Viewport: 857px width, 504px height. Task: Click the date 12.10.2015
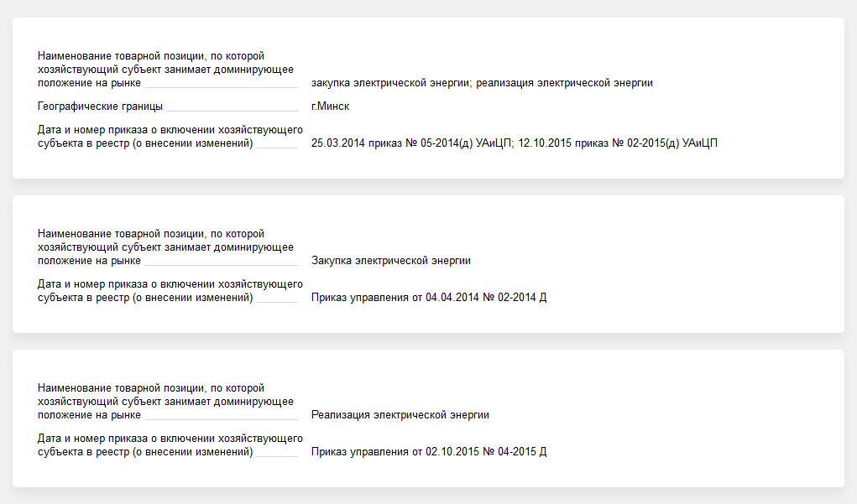coord(545,143)
